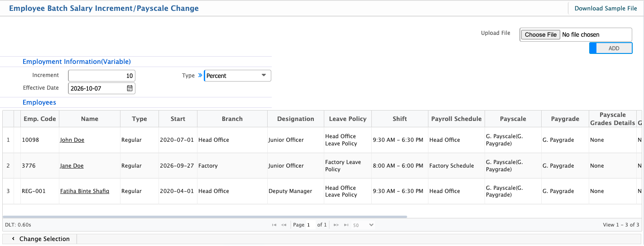Select row number 2 cell
The image size is (644, 246).
[x=8, y=166]
